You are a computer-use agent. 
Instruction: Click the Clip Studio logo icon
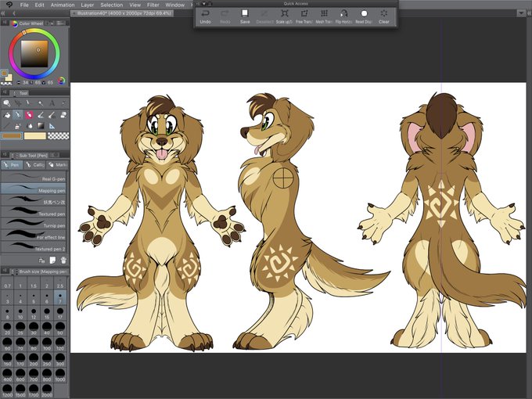click(x=9, y=5)
